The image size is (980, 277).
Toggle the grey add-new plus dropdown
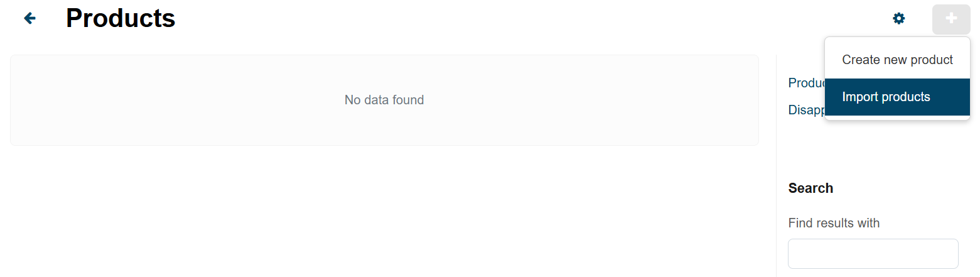[x=951, y=19]
